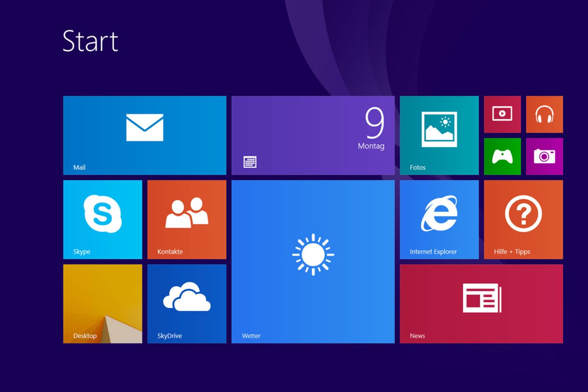Launch Internet Explorer from its tile
The image size is (588, 392).
(439, 219)
